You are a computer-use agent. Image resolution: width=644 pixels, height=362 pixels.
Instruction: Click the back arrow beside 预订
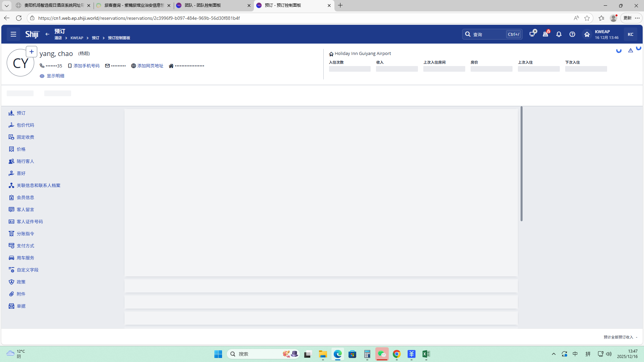tap(47, 34)
